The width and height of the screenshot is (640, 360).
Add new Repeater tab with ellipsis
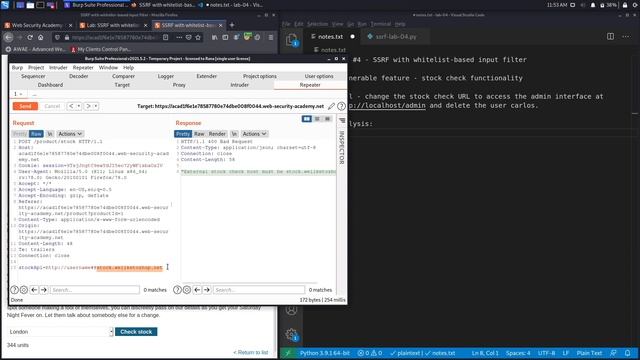pos(35,94)
